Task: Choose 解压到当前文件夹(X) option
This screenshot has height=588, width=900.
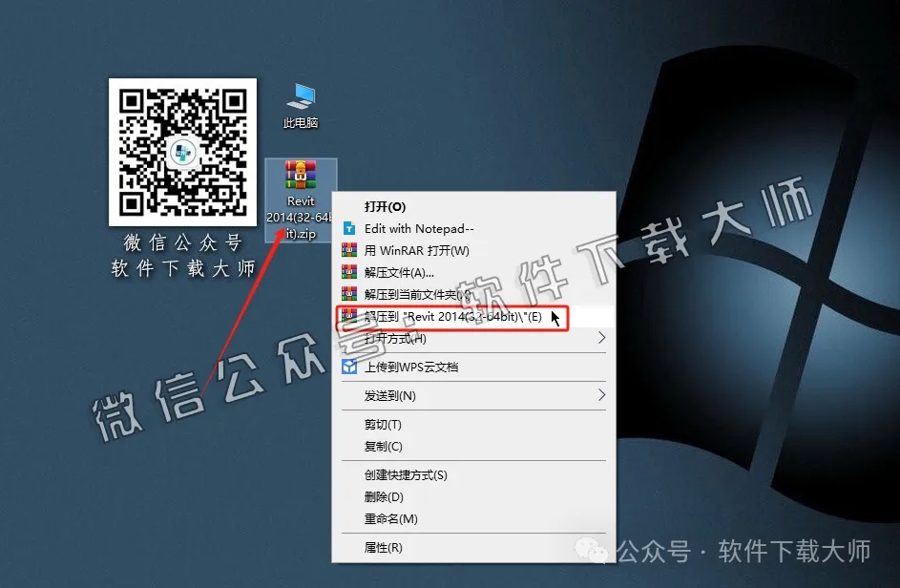Action: [425, 295]
